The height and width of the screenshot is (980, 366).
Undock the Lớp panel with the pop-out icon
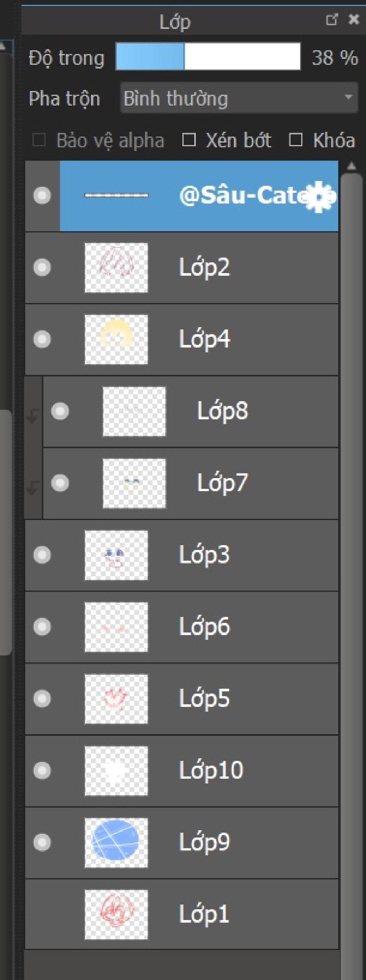332,20
